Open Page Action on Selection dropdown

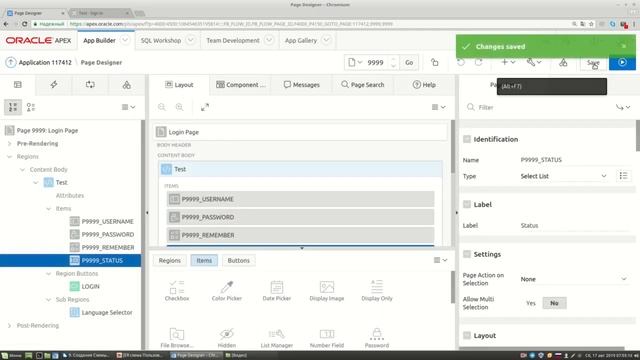(574, 279)
